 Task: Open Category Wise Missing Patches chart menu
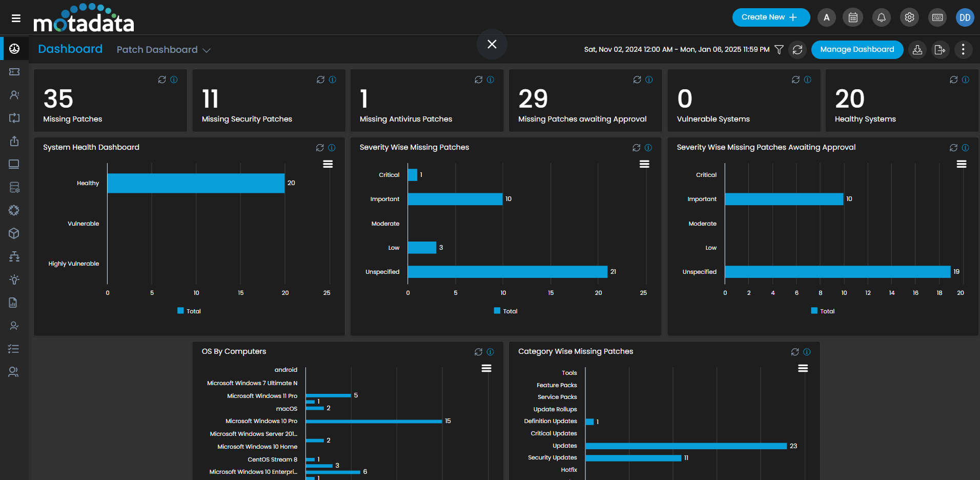pos(803,368)
